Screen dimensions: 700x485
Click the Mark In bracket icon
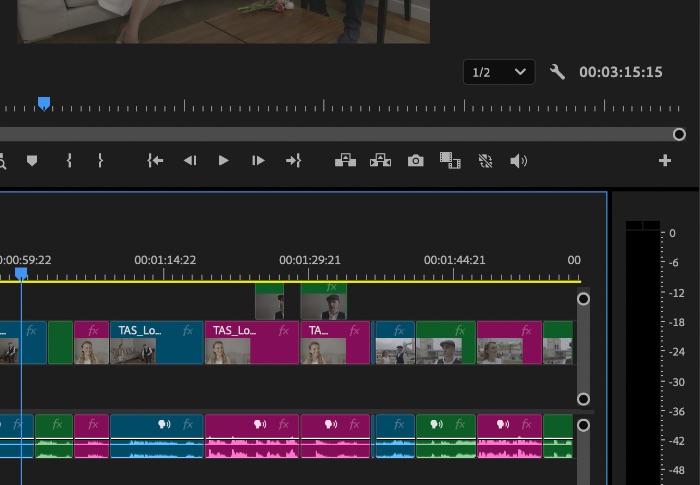tap(69, 160)
